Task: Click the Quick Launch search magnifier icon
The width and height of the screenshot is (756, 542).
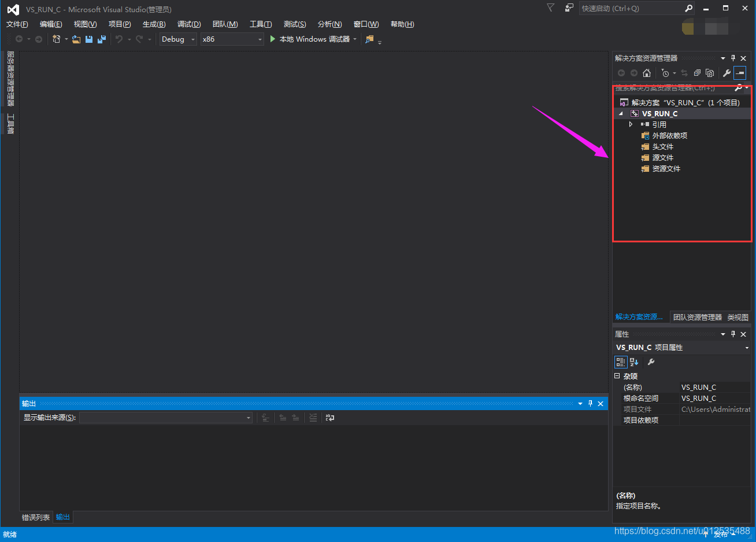Action: click(x=688, y=8)
